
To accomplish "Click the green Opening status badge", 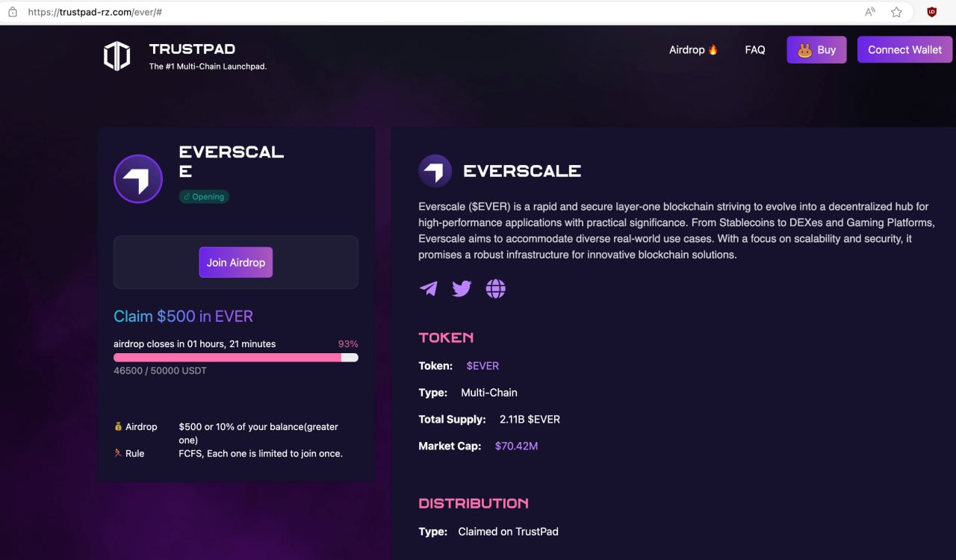I will [x=204, y=197].
